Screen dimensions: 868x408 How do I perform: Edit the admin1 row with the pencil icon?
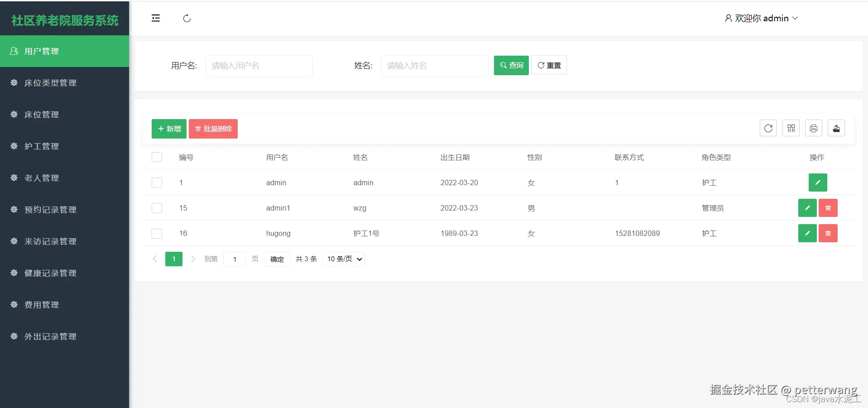tap(807, 208)
